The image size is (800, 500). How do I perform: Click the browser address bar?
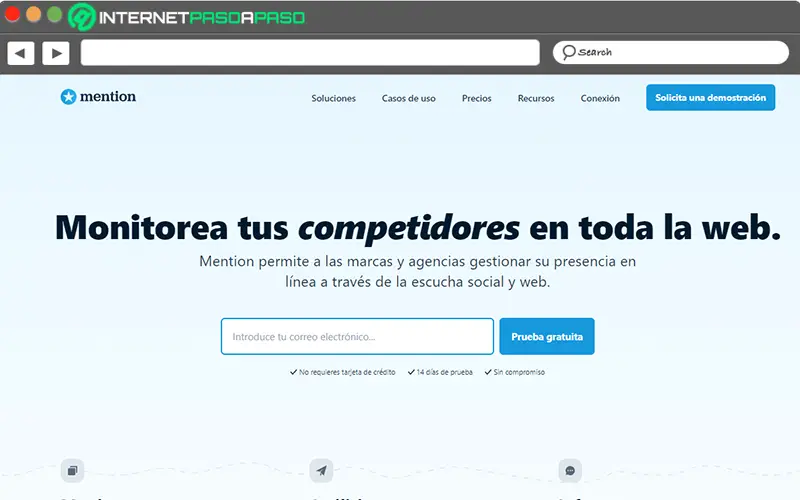(310, 53)
